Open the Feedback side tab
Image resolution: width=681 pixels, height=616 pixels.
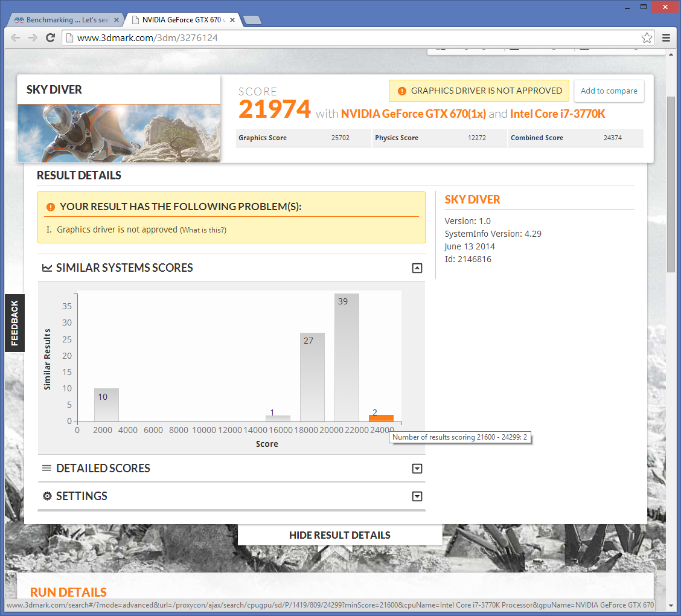click(14, 322)
